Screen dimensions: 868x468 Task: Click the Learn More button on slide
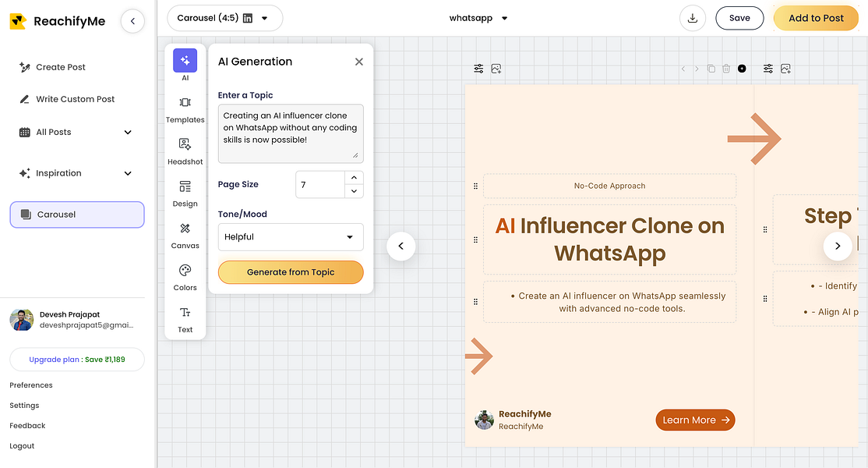695,420
